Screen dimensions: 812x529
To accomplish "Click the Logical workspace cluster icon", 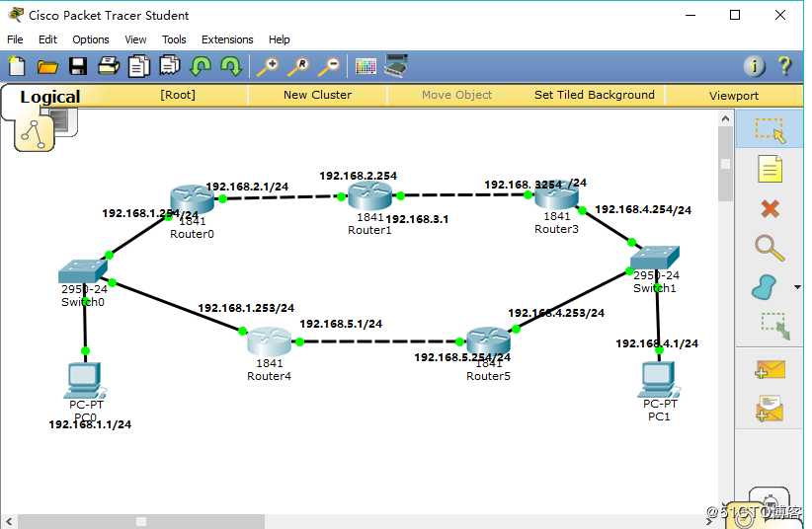I will [35, 133].
